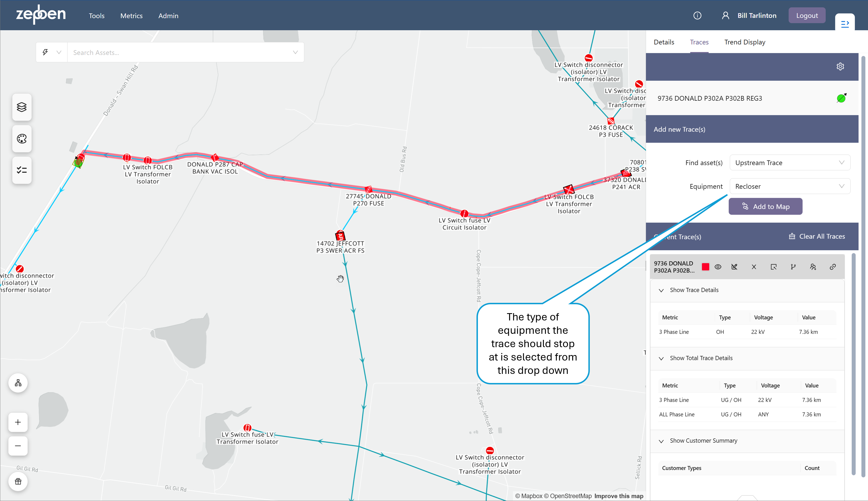This screenshot has height=501, width=868.
Task: Open the info help icon
Action: pos(697,15)
